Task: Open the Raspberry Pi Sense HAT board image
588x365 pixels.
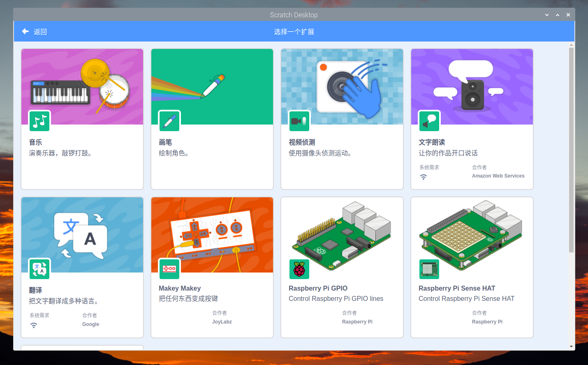Action: pyautogui.click(x=472, y=235)
